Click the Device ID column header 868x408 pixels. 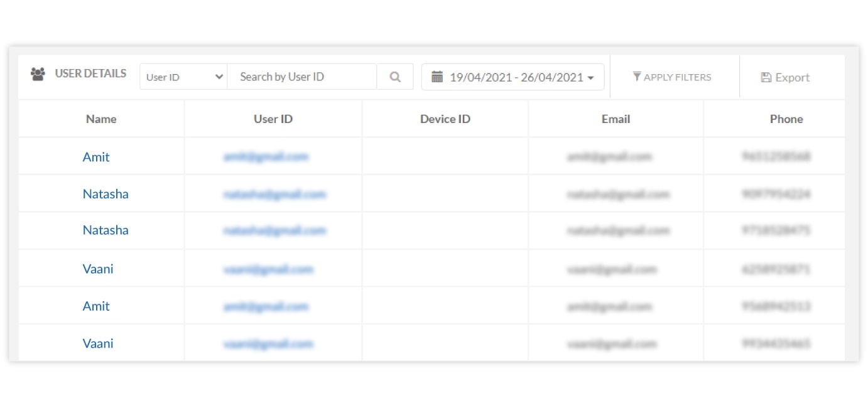click(445, 119)
